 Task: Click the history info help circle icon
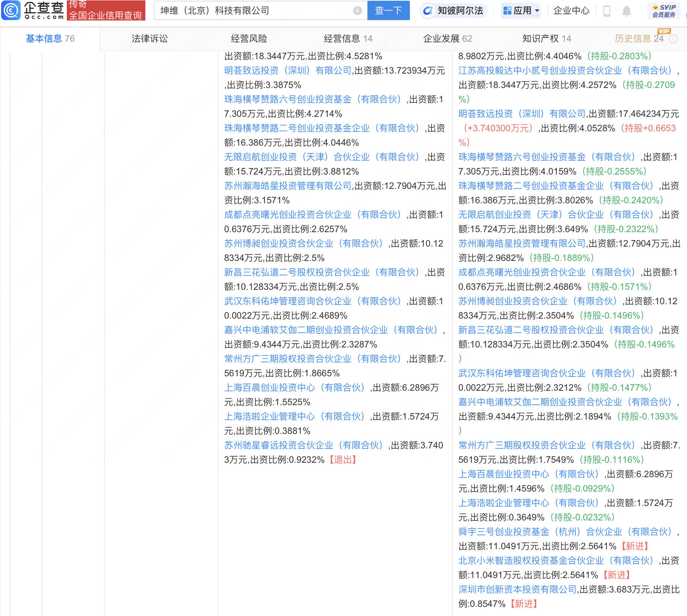coord(673,39)
